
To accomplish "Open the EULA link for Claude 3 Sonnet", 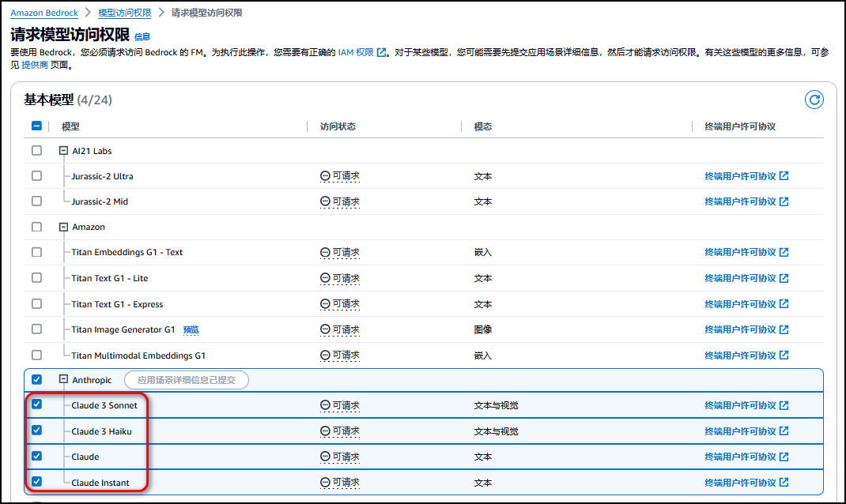I will tap(746, 405).
